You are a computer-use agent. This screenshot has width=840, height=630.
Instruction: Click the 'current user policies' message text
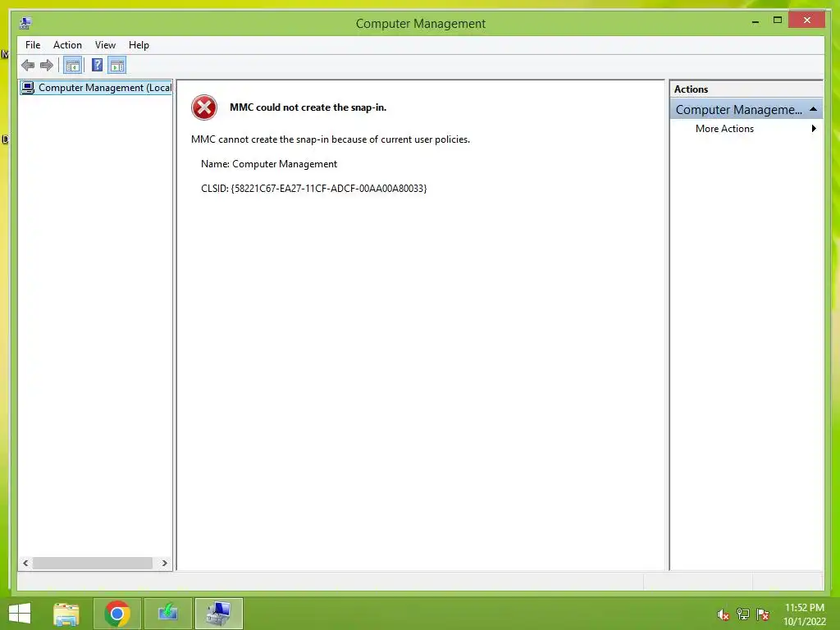tap(330, 139)
